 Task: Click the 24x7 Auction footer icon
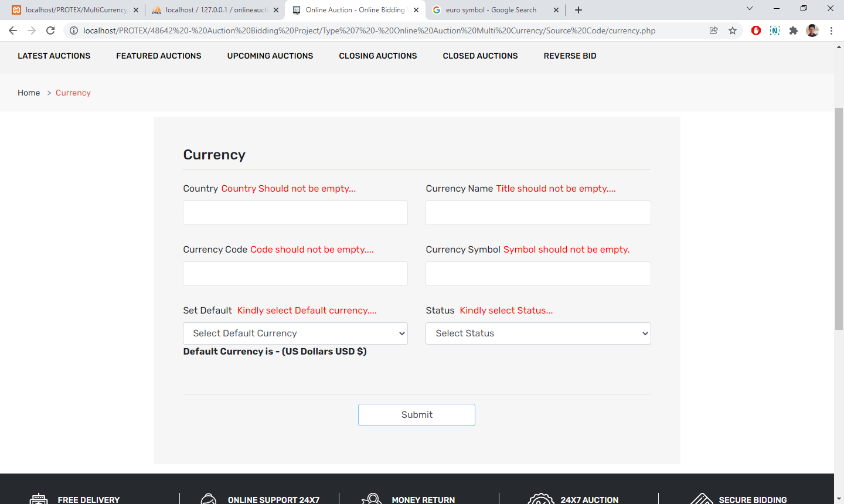[541, 499]
